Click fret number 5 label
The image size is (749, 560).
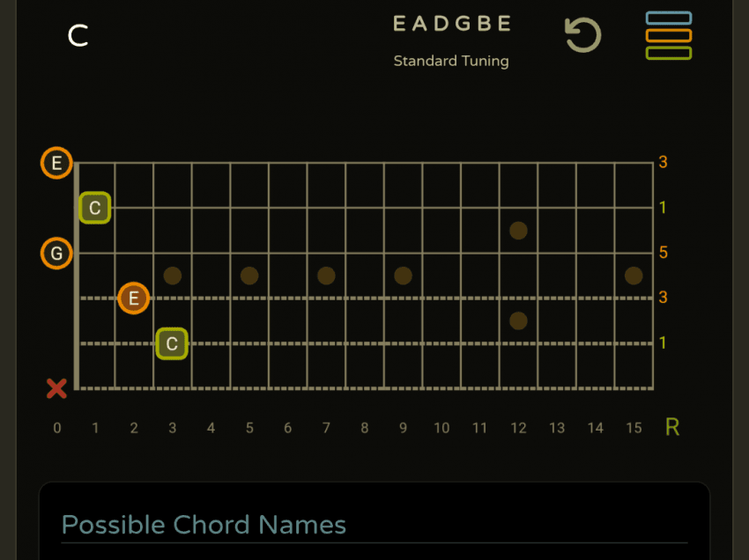click(249, 429)
